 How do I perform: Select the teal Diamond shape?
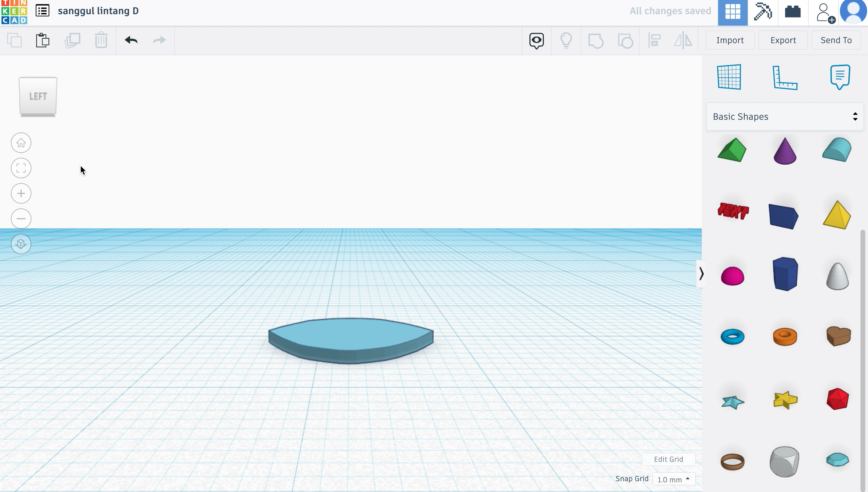838,460
